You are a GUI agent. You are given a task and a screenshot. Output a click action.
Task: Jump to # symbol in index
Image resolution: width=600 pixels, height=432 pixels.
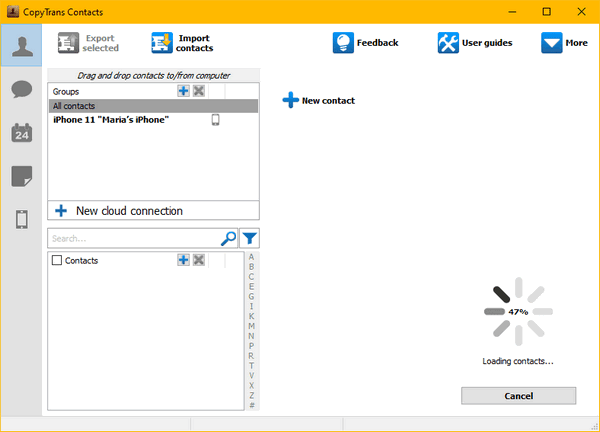click(251, 406)
